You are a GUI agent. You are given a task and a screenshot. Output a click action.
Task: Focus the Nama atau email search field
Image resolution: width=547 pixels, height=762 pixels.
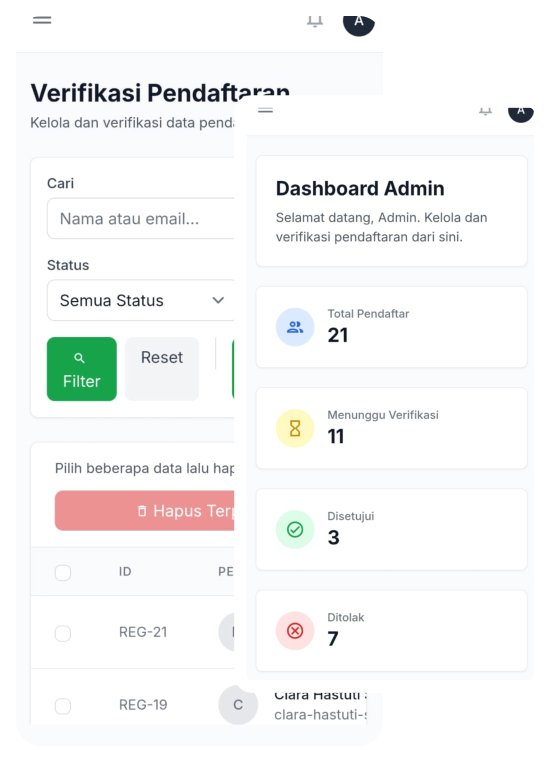point(141,219)
